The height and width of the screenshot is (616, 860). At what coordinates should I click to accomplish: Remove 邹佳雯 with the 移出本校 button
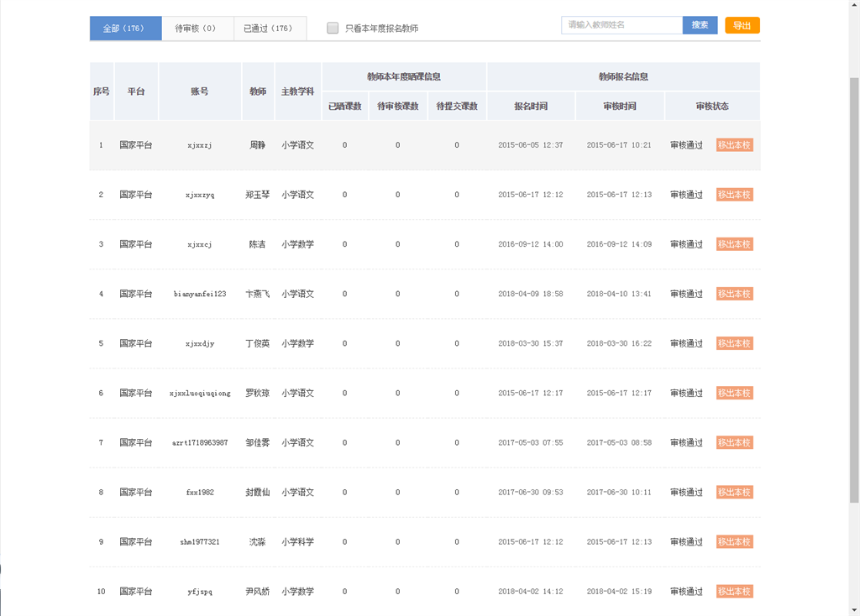734,443
